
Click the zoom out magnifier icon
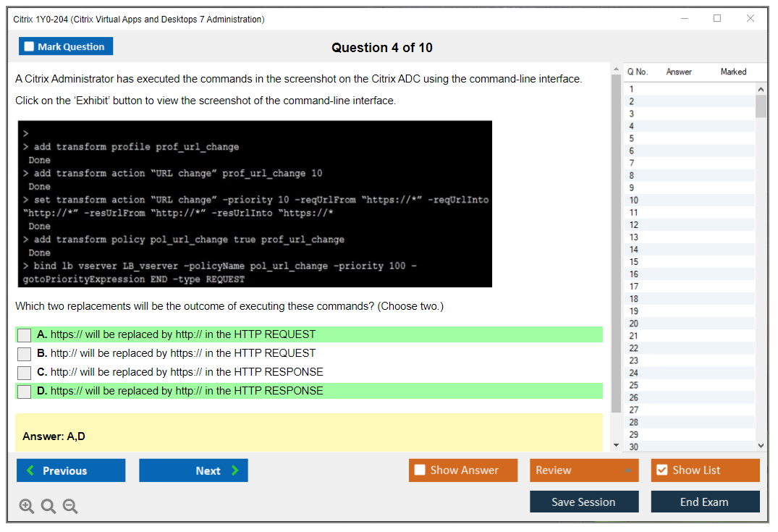coord(70,506)
